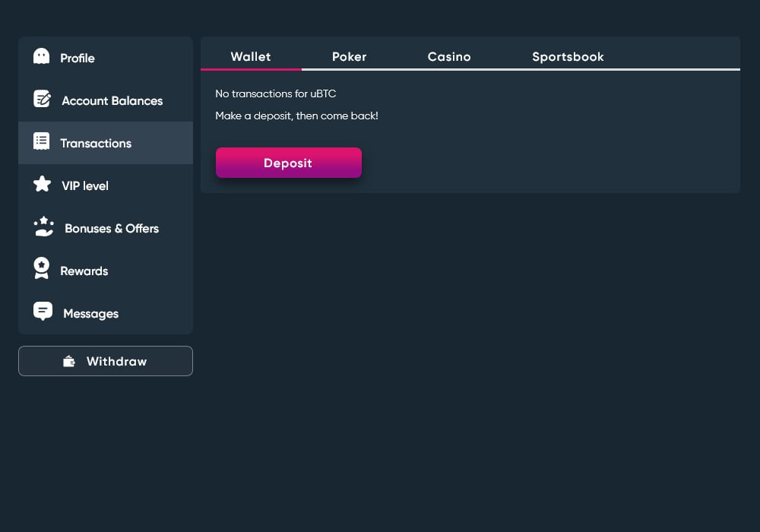
Task: Click the Account Balances notepad icon
Action: [43, 100]
